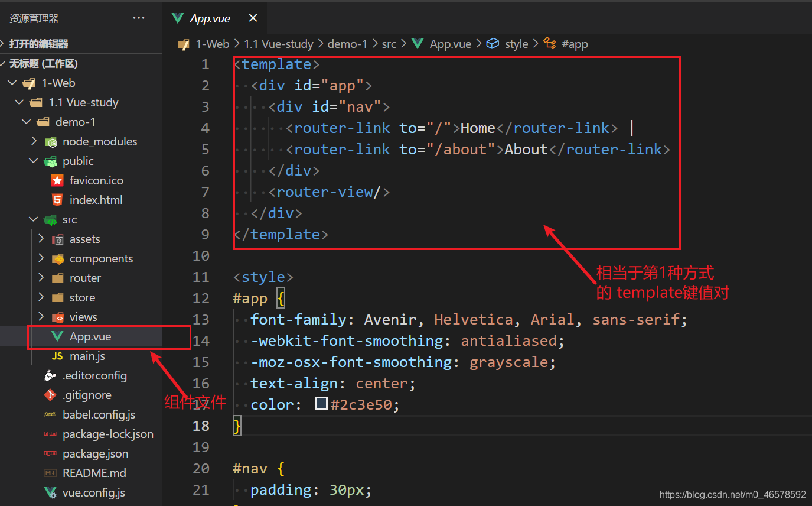812x506 pixels.
Task: Expand the assets folder chevron
Action: pos(41,239)
